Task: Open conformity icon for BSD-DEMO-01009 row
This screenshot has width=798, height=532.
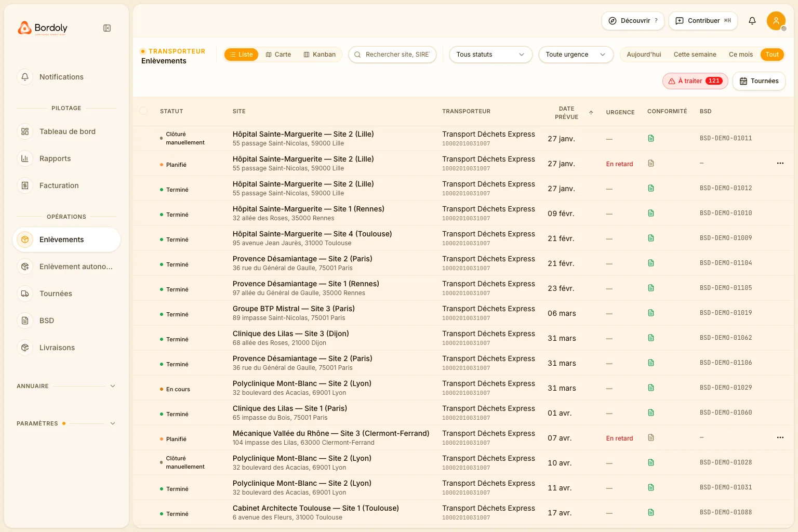Action: 651,238
